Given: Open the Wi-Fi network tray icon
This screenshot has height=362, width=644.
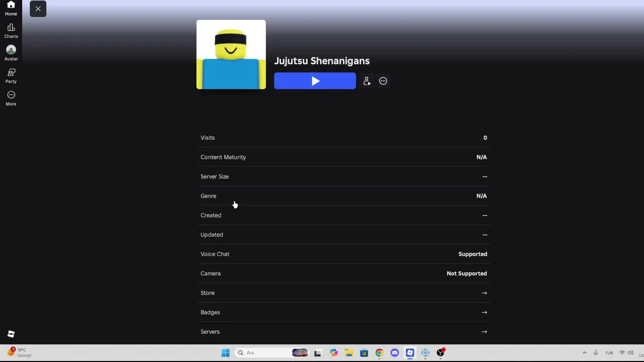Looking at the screenshot, I should (622, 353).
